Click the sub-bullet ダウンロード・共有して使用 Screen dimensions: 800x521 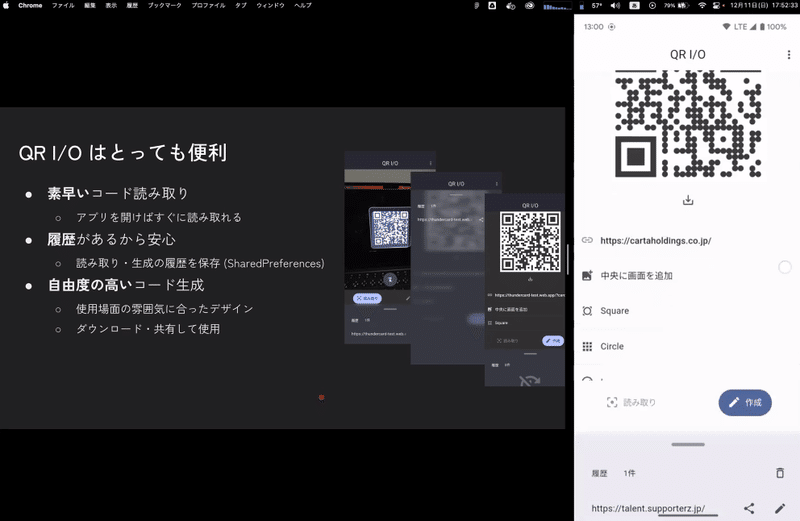pos(148,329)
